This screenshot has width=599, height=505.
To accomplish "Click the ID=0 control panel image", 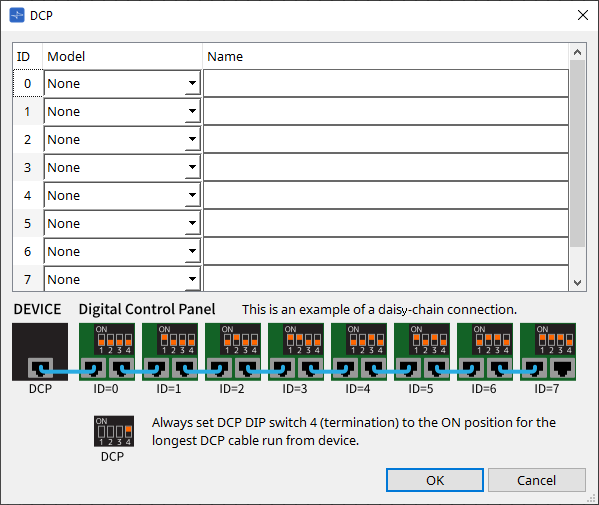I will [x=107, y=352].
